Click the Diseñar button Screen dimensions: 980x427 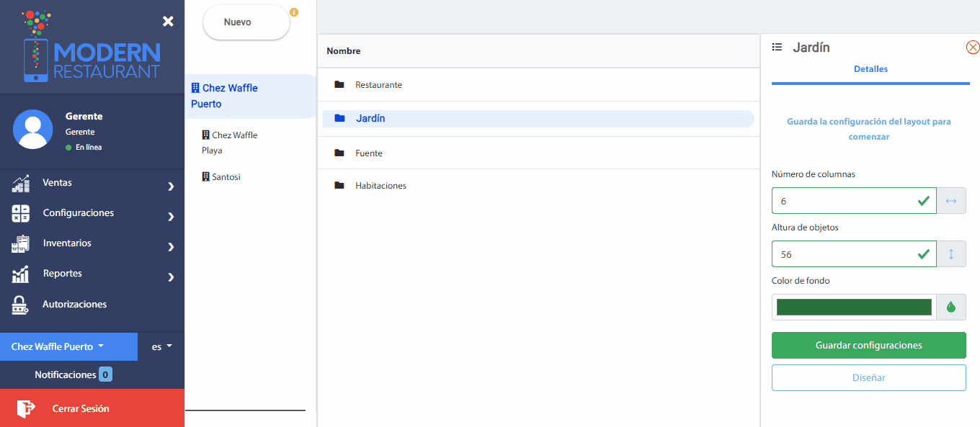[x=868, y=377]
